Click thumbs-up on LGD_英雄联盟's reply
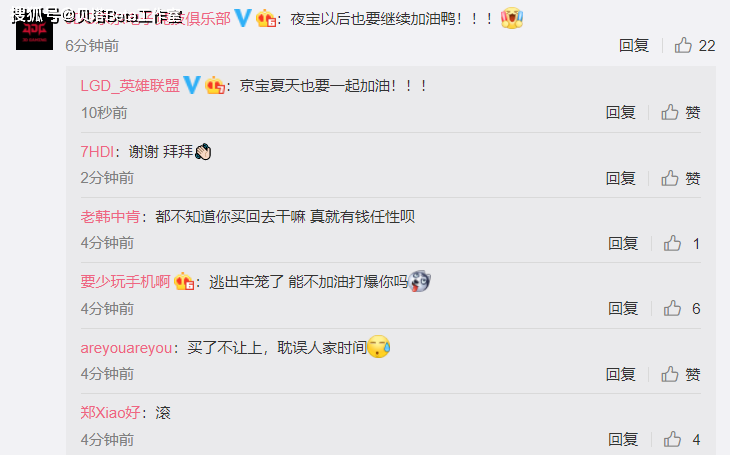The width and height of the screenshot is (730, 455). point(670,112)
